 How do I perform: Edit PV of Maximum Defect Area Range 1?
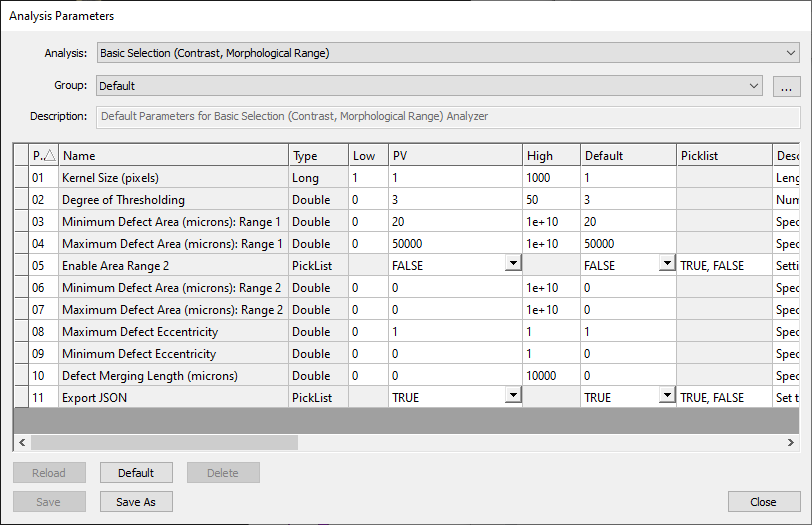click(455, 244)
